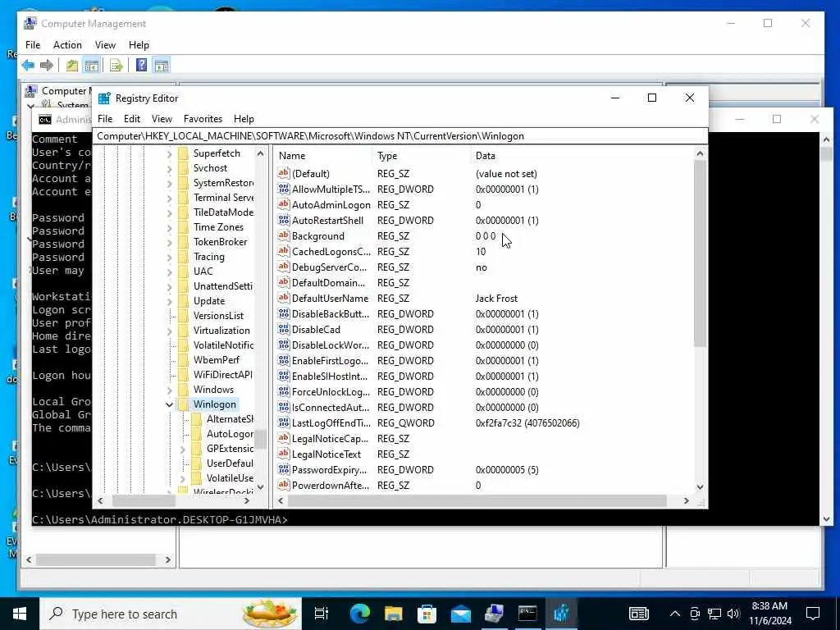The height and width of the screenshot is (630, 840).
Task: Select the AutoLogon subkey
Action: point(230,434)
